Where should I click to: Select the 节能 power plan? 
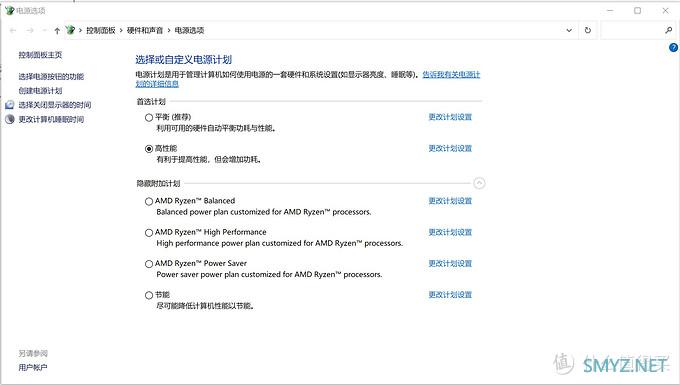click(149, 295)
